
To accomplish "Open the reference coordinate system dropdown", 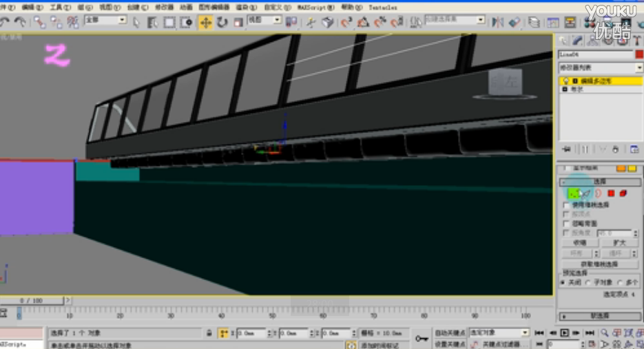I will coord(278,20).
